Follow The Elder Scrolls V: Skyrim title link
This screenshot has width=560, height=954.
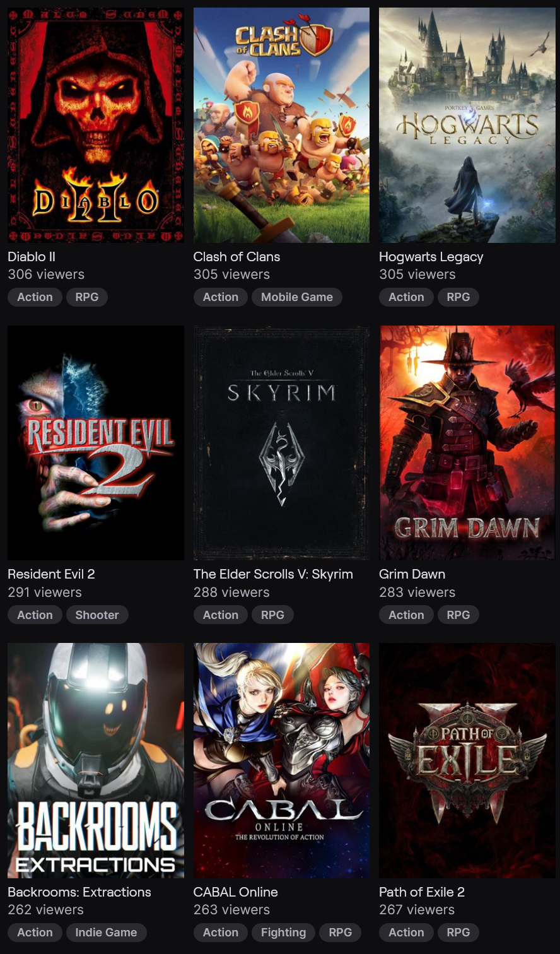[x=273, y=574]
